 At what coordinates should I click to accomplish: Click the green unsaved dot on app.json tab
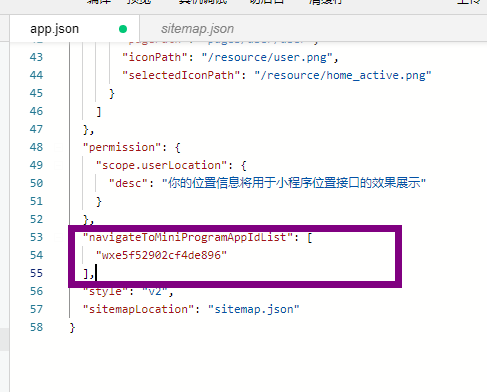pos(123,29)
